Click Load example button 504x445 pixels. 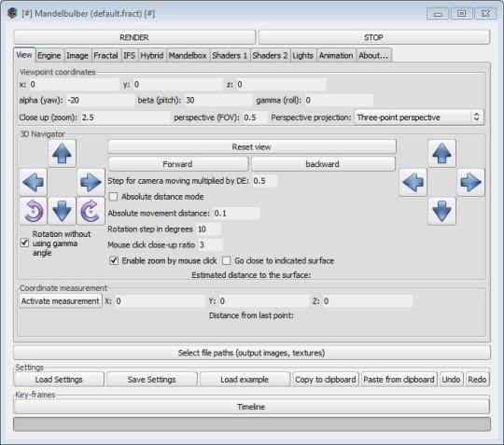245,380
